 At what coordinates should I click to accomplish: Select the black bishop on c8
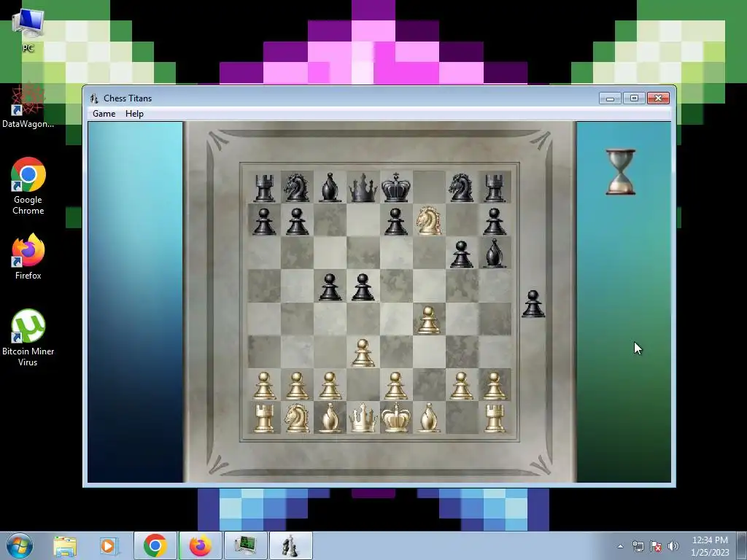pyautogui.click(x=330, y=187)
